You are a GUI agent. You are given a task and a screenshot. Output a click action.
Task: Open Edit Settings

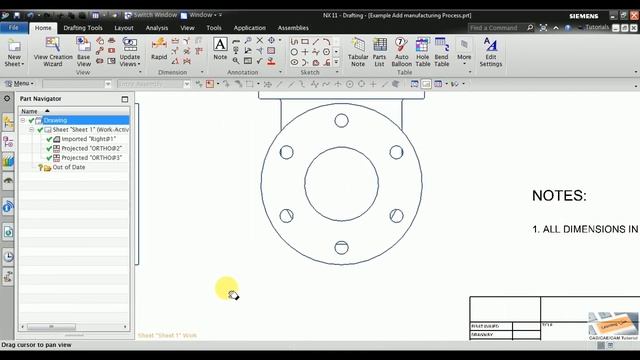click(x=491, y=52)
